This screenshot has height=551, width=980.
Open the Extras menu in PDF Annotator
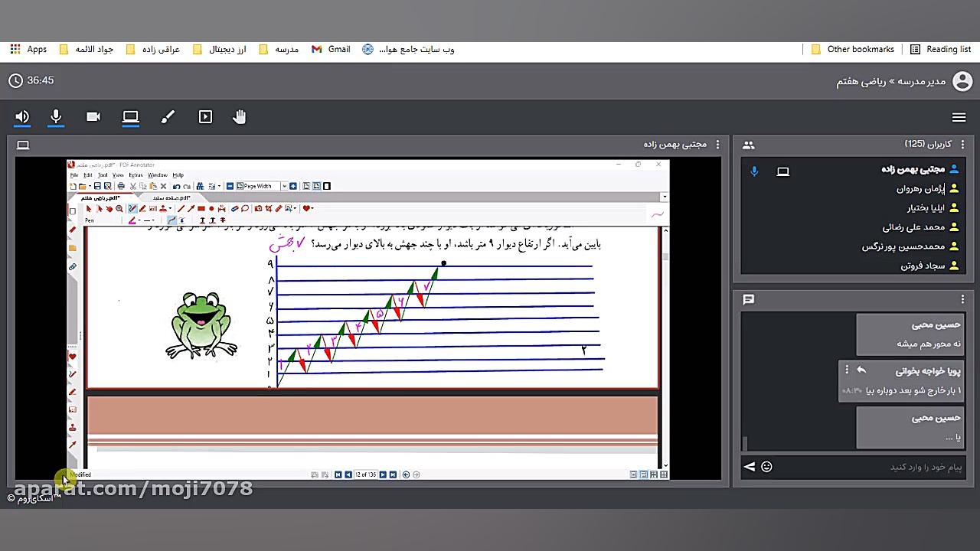(x=136, y=175)
